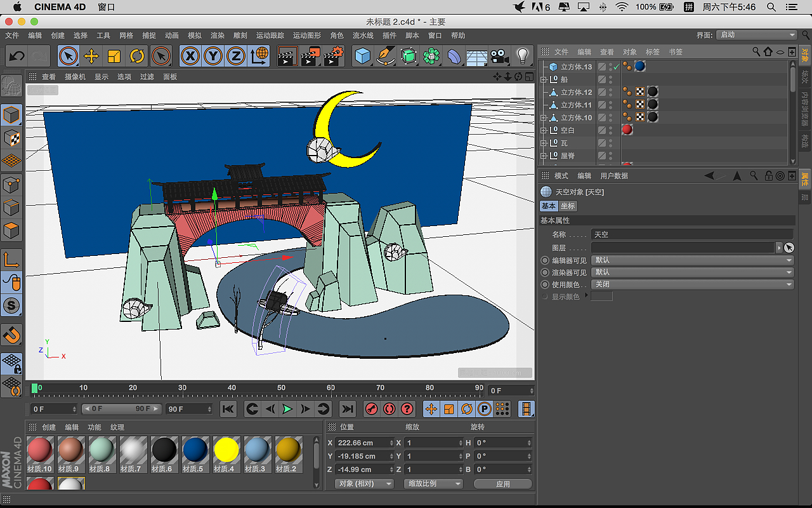The height and width of the screenshot is (508, 812).
Task: Select the yellow 材质.4 material swatch
Action: [226, 450]
